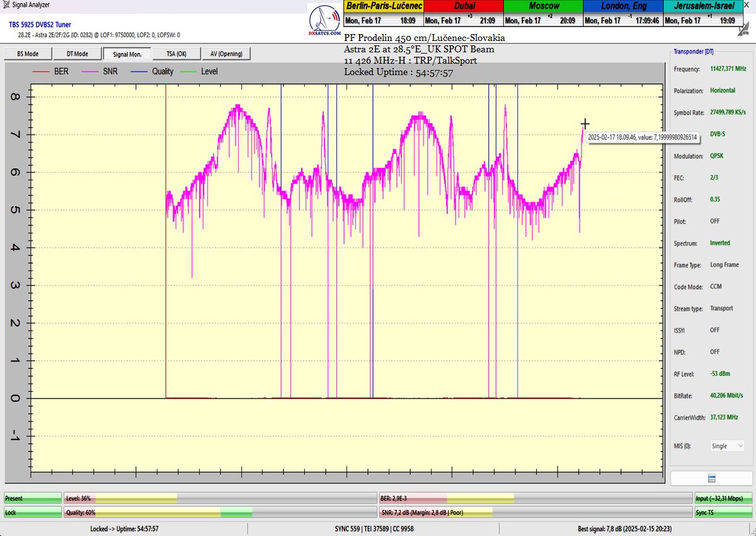Viewport: 756px width, 536px height.
Task: Click the Quality 60% signal bar
Action: (220, 513)
